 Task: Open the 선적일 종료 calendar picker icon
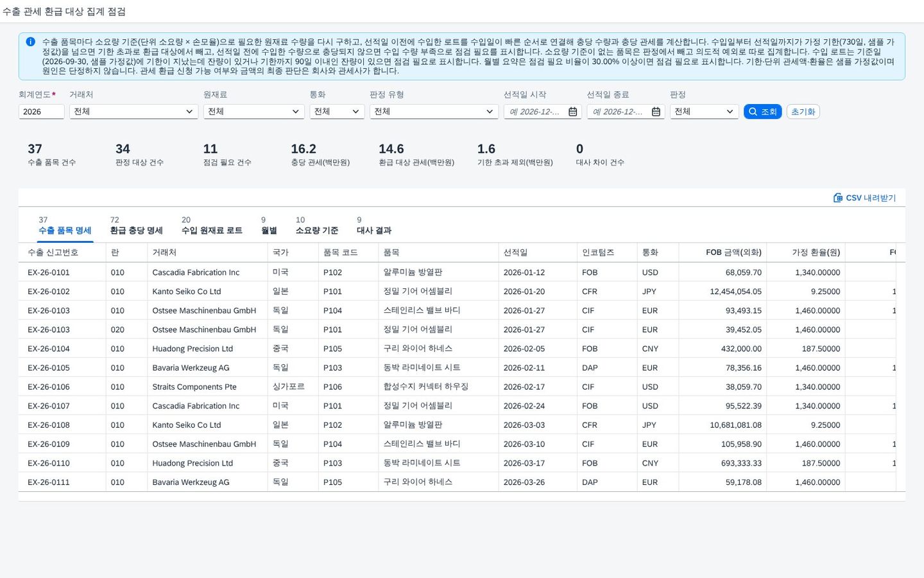[x=656, y=112]
